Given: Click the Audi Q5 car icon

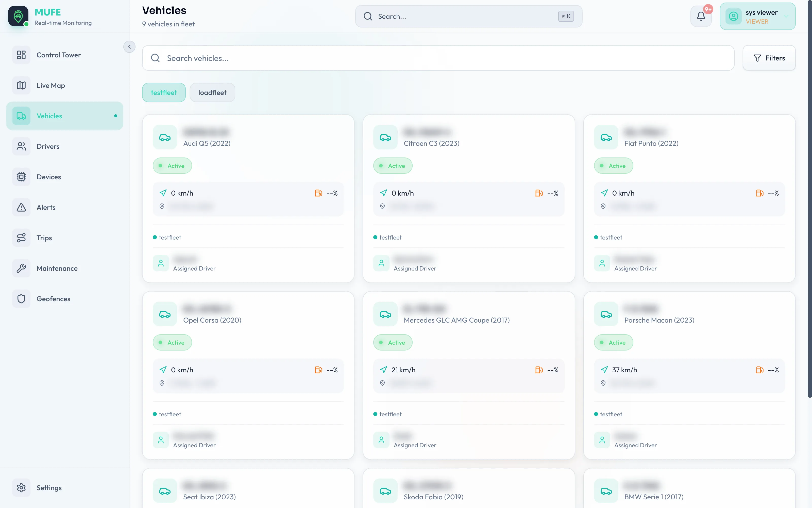Looking at the screenshot, I should click(x=165, y=137).
